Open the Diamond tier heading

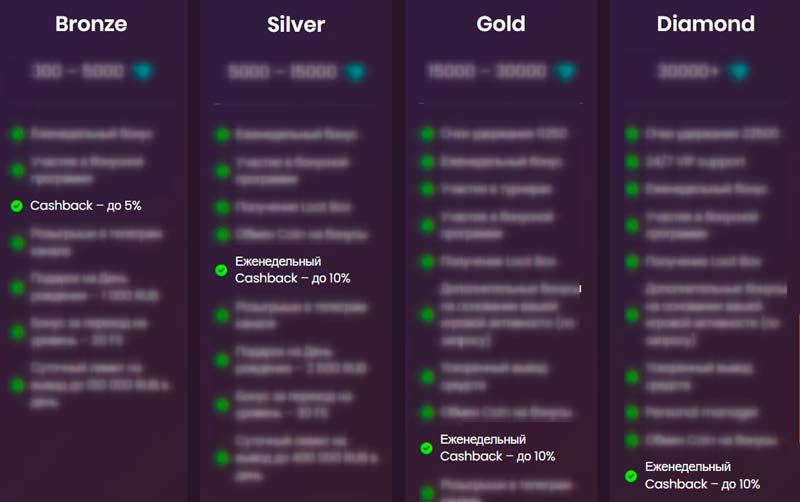click(x=706, y=23)
